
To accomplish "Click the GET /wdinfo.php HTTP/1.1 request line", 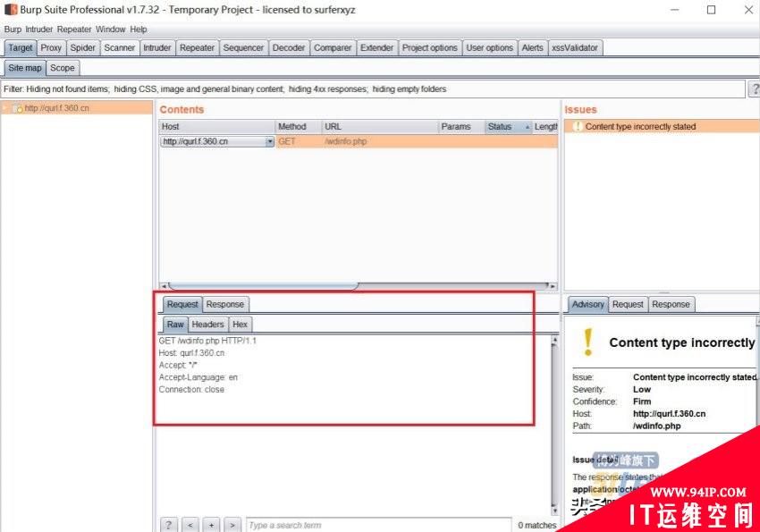I will [x=207, y=341].
